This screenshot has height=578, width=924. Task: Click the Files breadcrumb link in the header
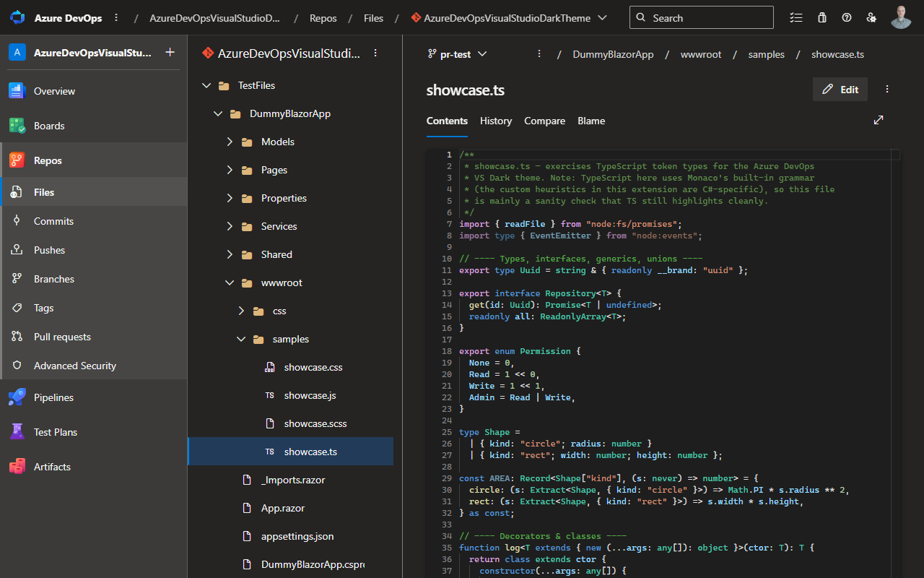pyautogui.click(x=373, y=18)
